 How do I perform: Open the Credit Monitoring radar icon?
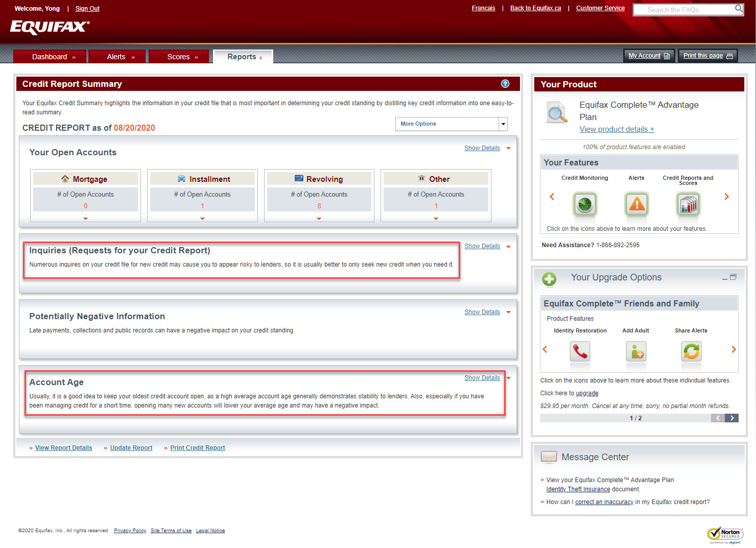click(x=585, y=204)
